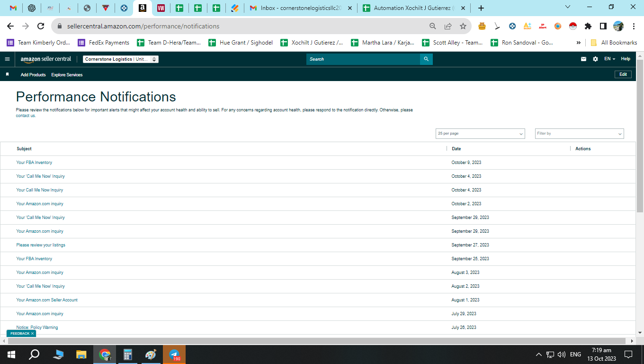Viewport: 644px width, 364px height.
Task: Switch to the 'Inbox - cornerstonelogistics' tab
Action: (x=300, y=8)
